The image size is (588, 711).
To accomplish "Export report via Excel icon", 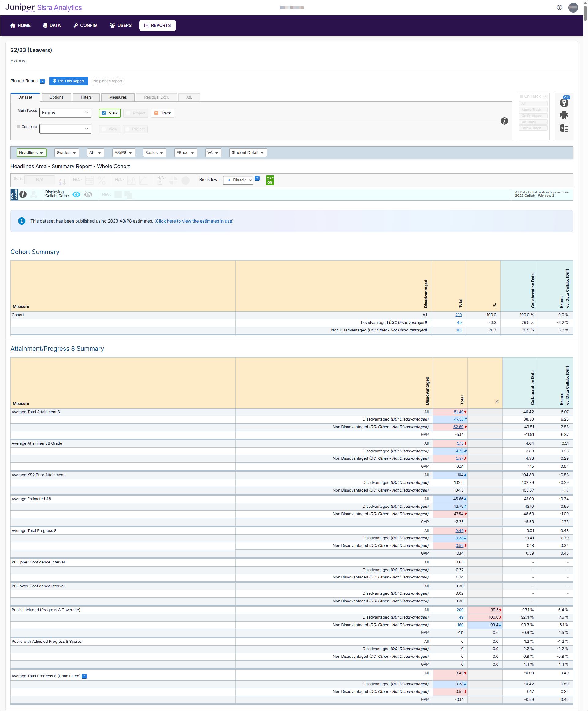I will (x=564, y=128).
